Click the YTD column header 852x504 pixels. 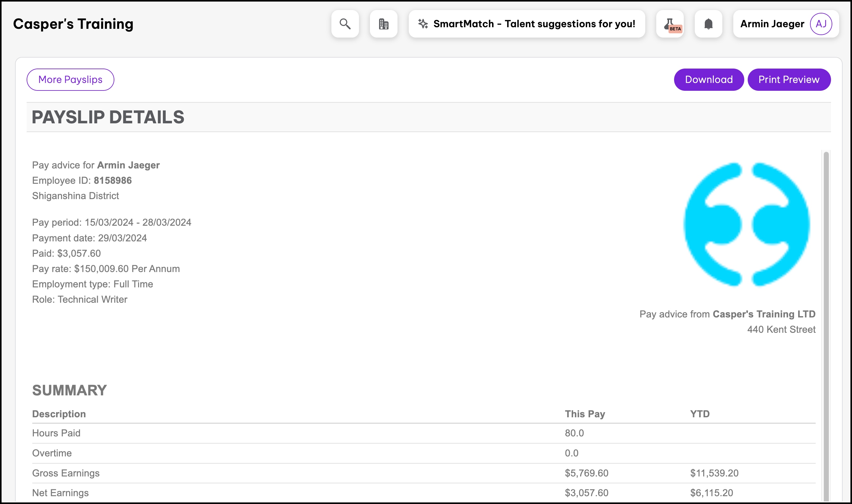700,414
